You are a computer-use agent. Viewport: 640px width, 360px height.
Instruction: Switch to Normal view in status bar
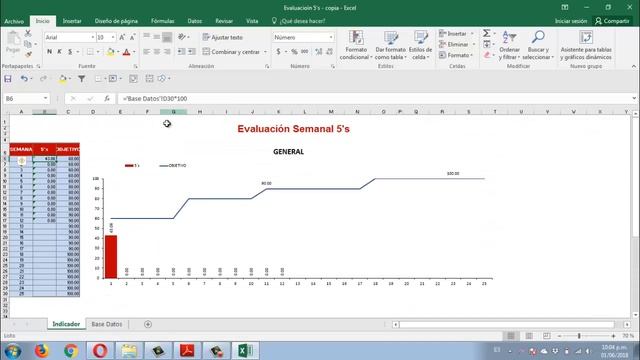click(x=511, y=336)
